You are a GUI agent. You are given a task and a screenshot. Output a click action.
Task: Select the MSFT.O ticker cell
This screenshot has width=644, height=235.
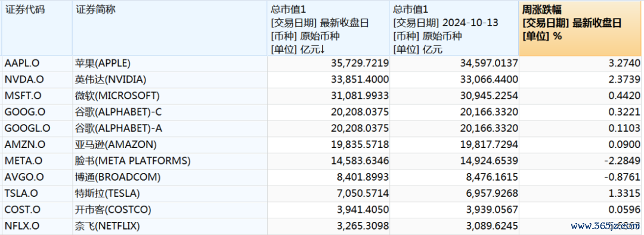[x=37, y=95]
